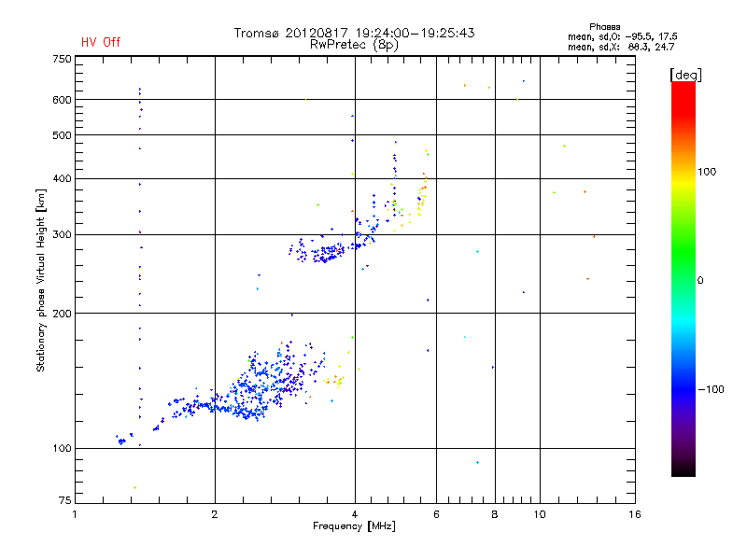Select the 'mean, sd,X: 88.3, 24.7' line
The width and height of the screenshot is (747, 560).
pyautogui.click(x=621, y=47)
